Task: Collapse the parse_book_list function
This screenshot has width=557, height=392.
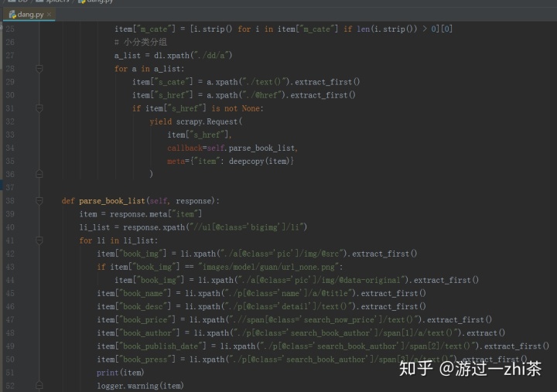Action: click(x=39, y=201)
